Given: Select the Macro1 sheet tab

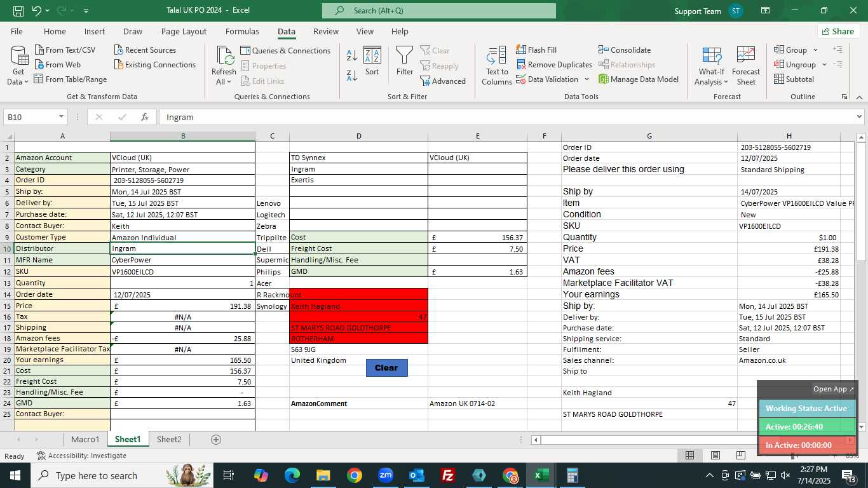Looking at the screenshot, I should tap(85, 439).
